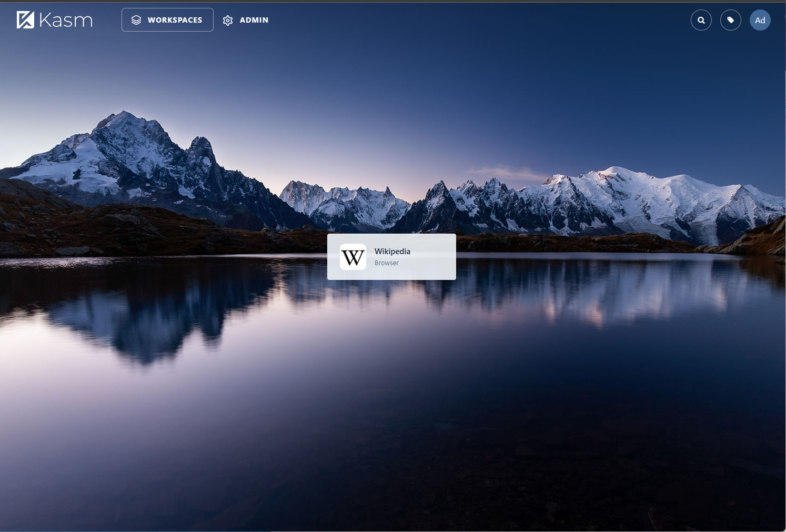Expand workspace filters using the tag control
The height and width of the screenshot is (532, 786).
[x=730, y=19]
